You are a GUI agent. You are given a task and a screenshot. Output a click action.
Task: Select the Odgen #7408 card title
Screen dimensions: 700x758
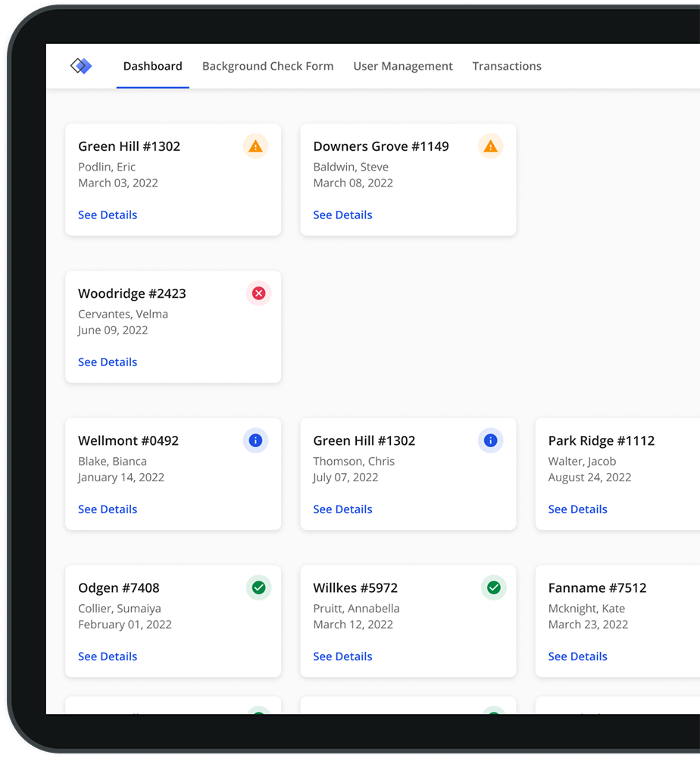[119, 588]
